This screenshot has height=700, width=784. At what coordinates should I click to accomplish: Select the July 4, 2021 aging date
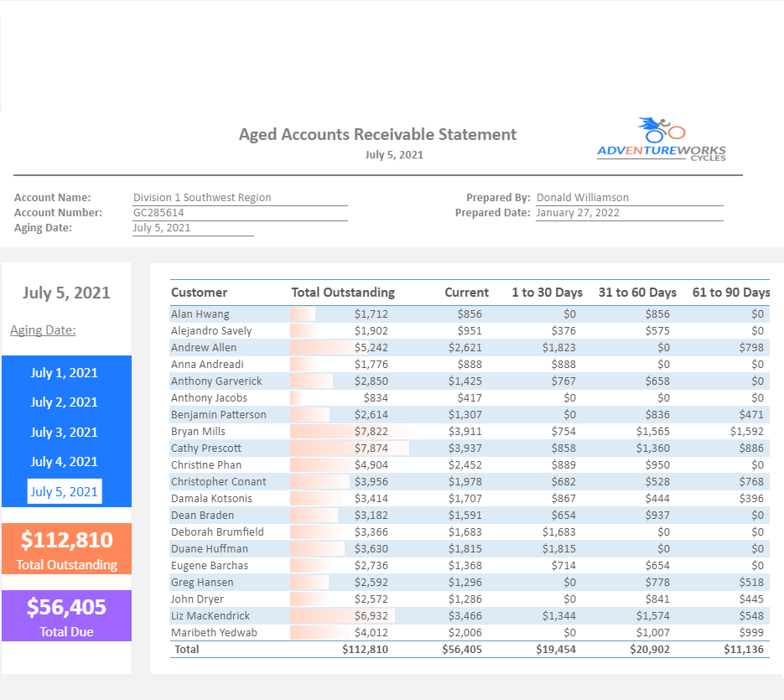pos(64,462)
